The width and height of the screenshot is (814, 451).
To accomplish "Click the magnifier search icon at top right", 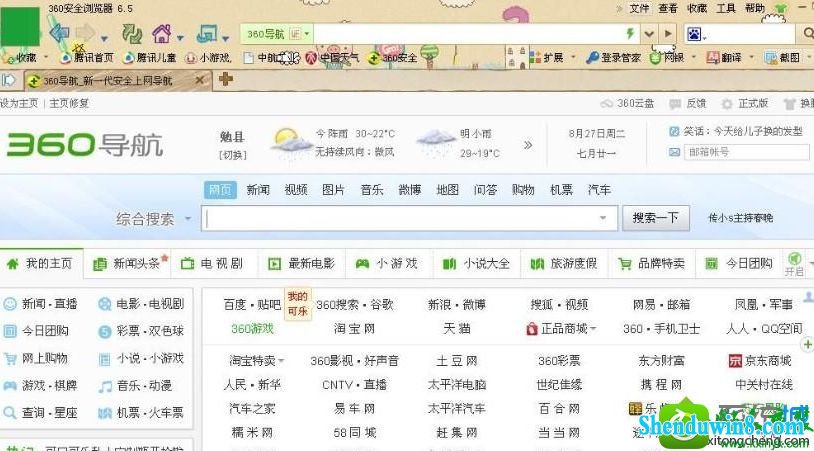I will [x=808, y=34].
